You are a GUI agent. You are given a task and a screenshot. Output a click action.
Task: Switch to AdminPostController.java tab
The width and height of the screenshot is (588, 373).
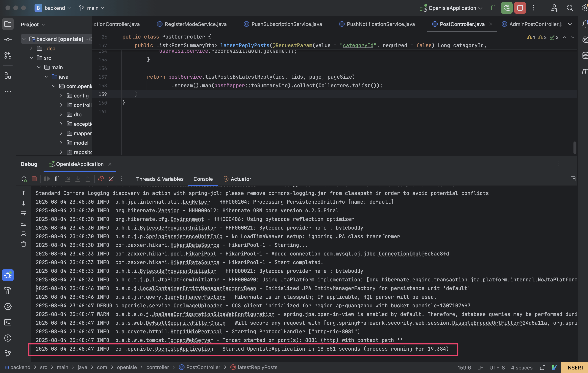(x=532, y=24)
